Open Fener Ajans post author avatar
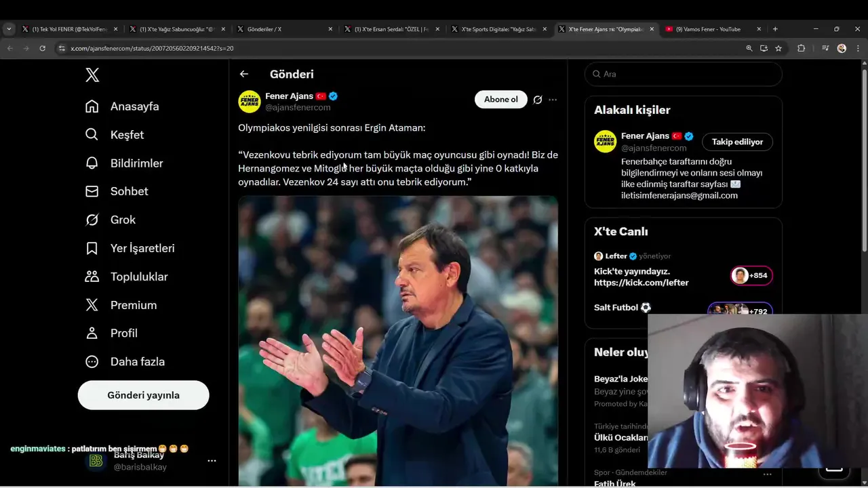Screen dimensions: 868x488 click(x=250, y=102)
